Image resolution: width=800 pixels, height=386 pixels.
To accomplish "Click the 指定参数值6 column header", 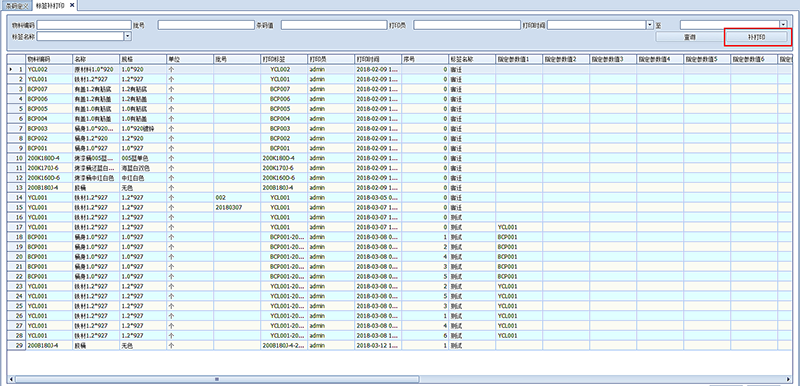I will tap(754, 59).
